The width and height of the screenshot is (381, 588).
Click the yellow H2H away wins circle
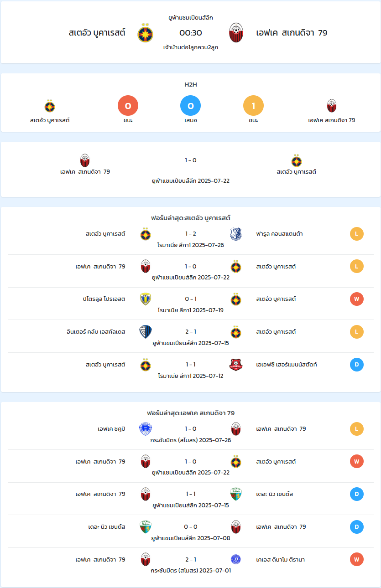(253, 106)
